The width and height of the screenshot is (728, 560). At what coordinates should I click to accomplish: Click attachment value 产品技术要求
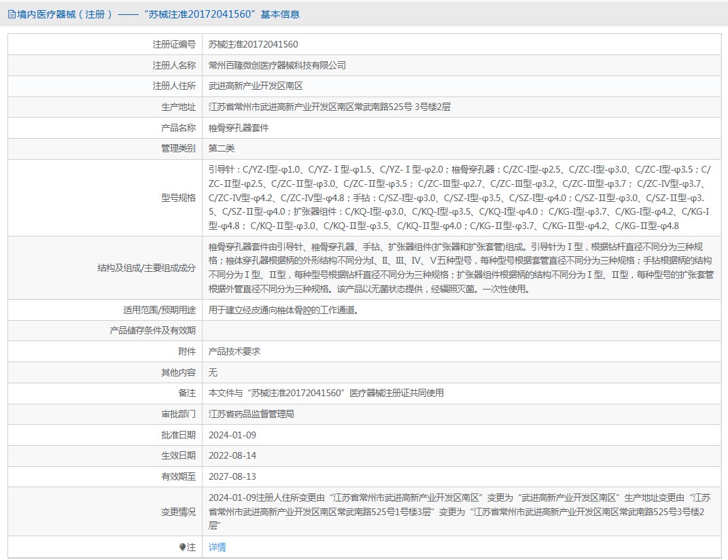coord(235,351)
